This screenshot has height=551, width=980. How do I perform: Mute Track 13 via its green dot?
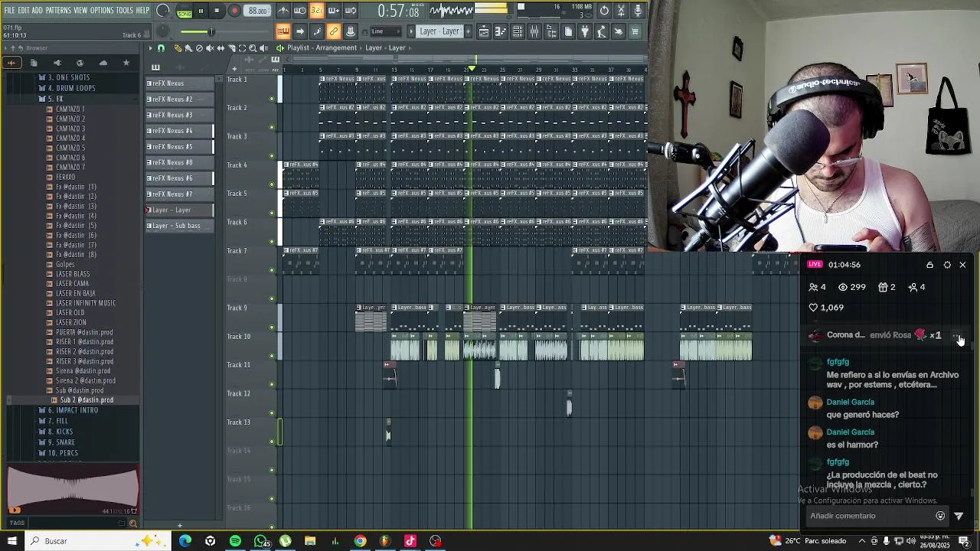tap(272, 442)
